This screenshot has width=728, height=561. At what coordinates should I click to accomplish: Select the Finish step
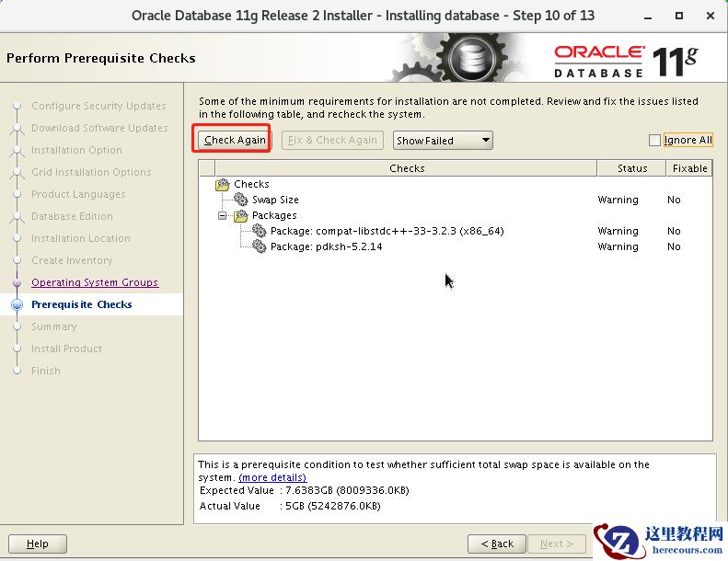(x=46, y=371)
